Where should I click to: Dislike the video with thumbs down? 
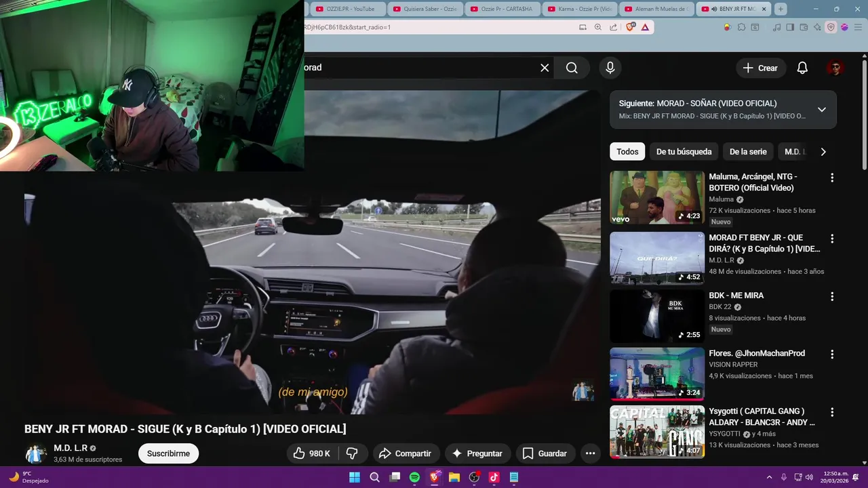[352, 453]
